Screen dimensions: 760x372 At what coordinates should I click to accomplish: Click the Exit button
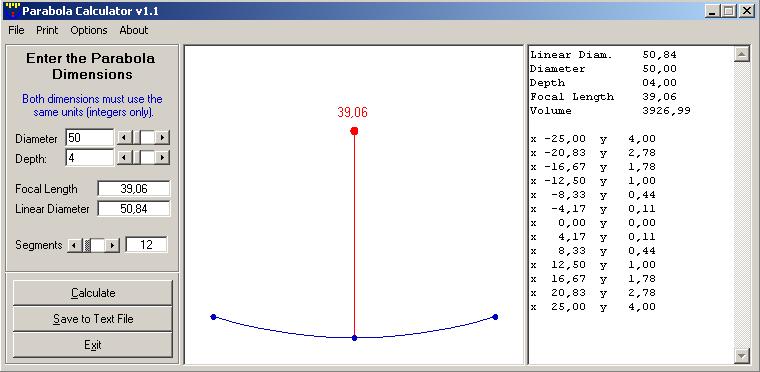(93, 345)
